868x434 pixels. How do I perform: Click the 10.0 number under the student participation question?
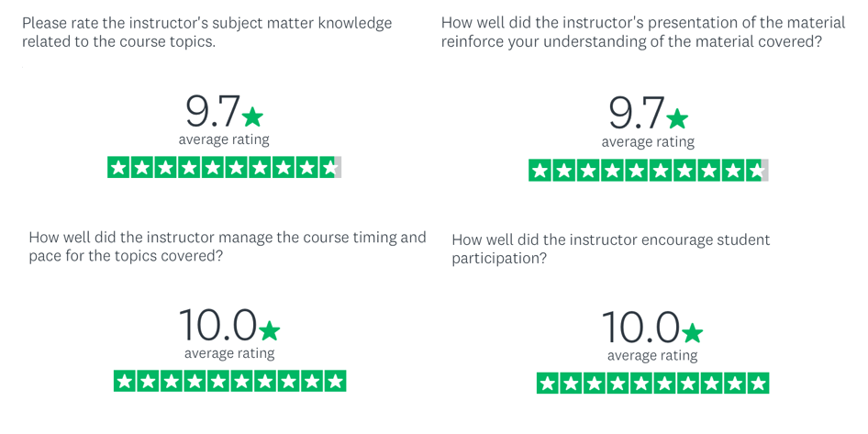(640, 328)
